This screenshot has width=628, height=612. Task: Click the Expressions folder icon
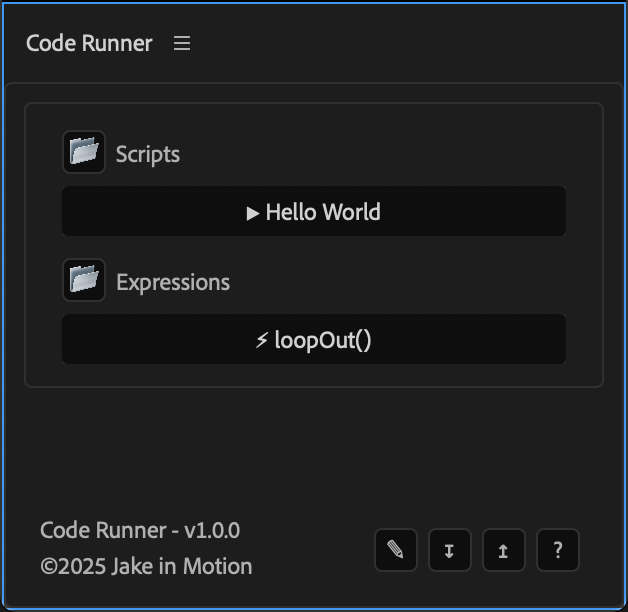(x=84, y=280)
